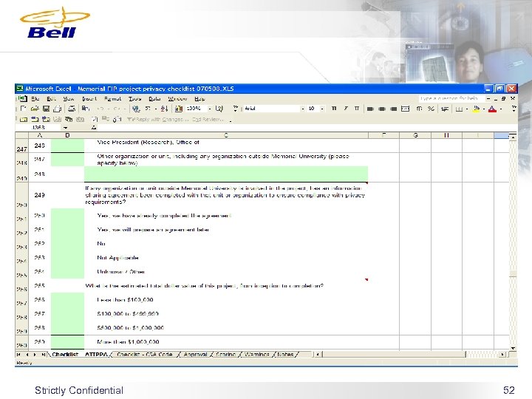
Task: Expand Toolbar Options chevron beside Font Color arrow
Action: pyautogui.click(x=514, y=109)
